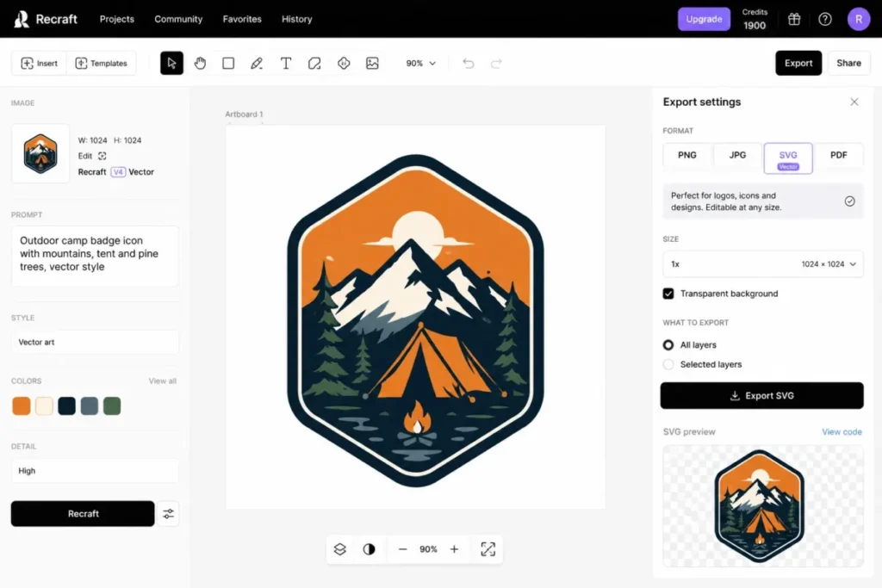Open the gift rewards icon
882x588 pixels.
coord(793,19)
